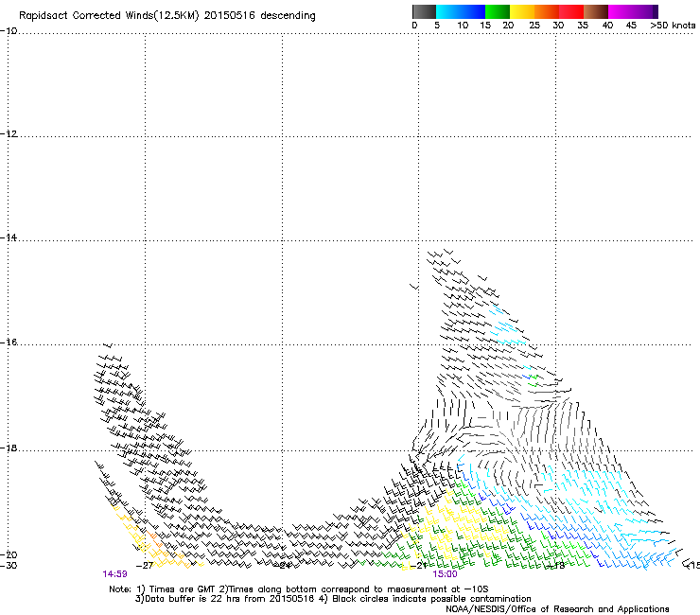Click the cyan-blue 5-15 knots color swatch
700x615 pixels.
pos(461,11)
